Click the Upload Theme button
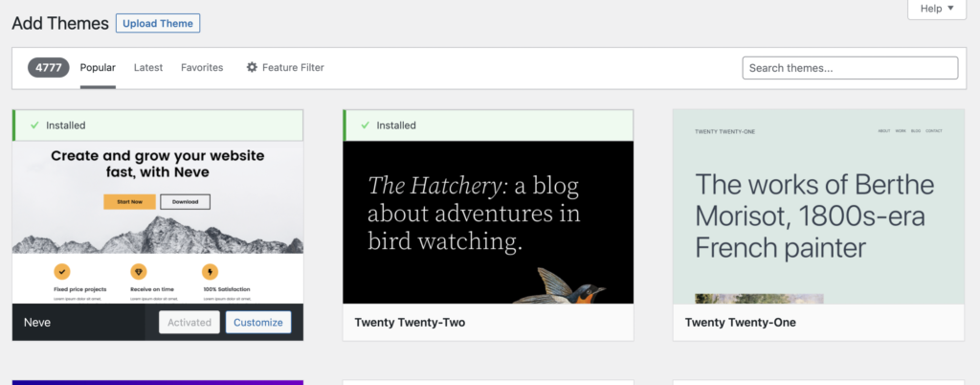Image resolution: width=980 pixels, height=385 pixels. (x=158, y=23)
